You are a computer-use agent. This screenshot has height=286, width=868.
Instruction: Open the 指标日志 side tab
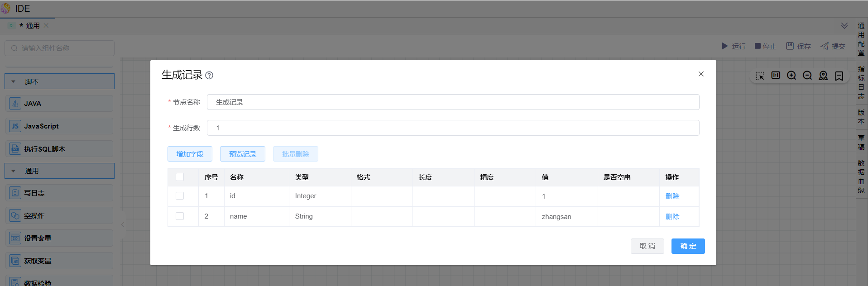(x=861, y=82)
